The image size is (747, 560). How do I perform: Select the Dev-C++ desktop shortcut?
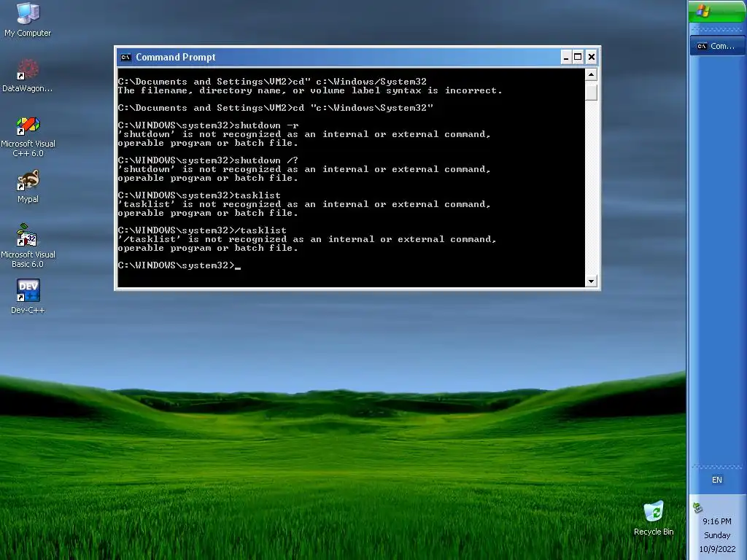[x=28, y=296]
